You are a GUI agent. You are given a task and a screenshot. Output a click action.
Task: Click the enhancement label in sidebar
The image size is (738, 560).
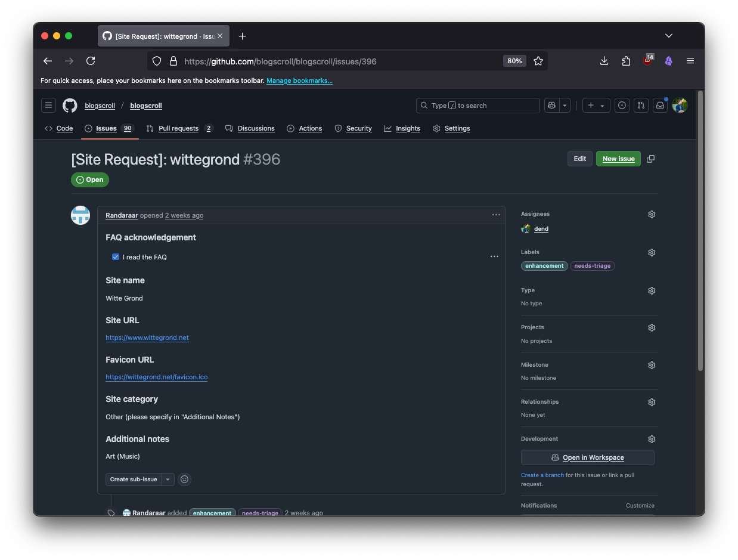click(544, 266)
